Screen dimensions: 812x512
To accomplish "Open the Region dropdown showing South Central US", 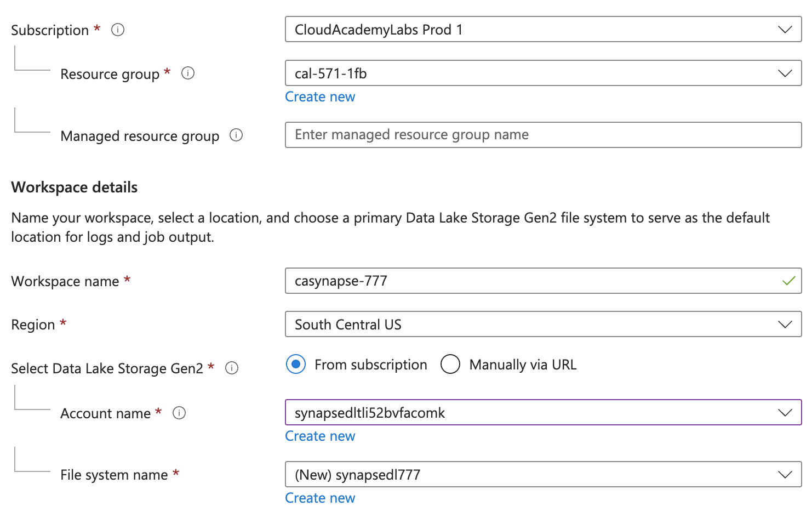I will click(542, 325).
